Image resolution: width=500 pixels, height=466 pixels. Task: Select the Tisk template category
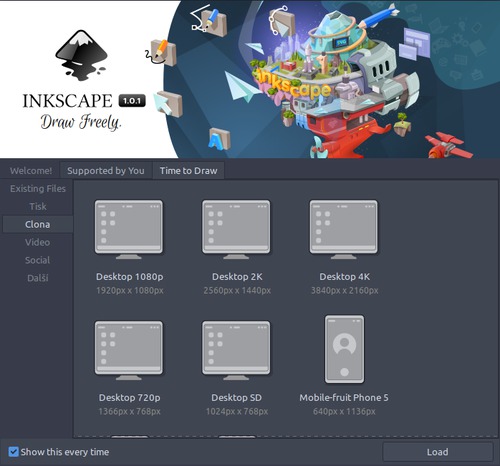coord(38,206)
